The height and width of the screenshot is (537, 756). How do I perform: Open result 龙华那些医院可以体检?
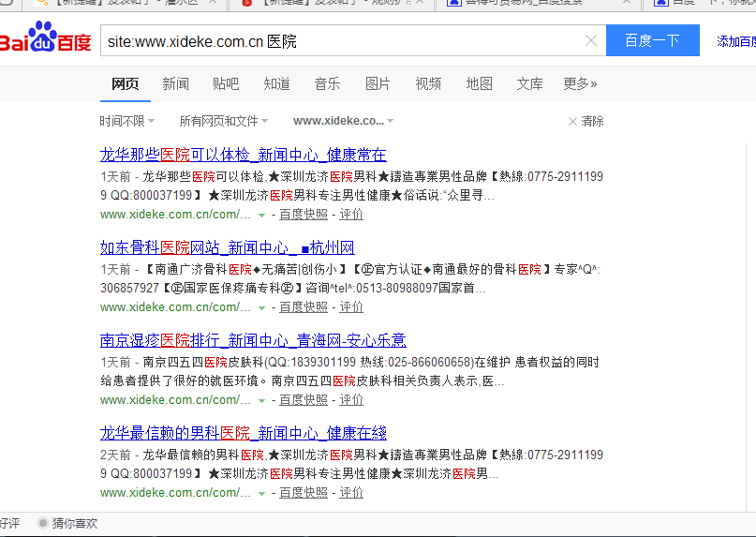243,155
